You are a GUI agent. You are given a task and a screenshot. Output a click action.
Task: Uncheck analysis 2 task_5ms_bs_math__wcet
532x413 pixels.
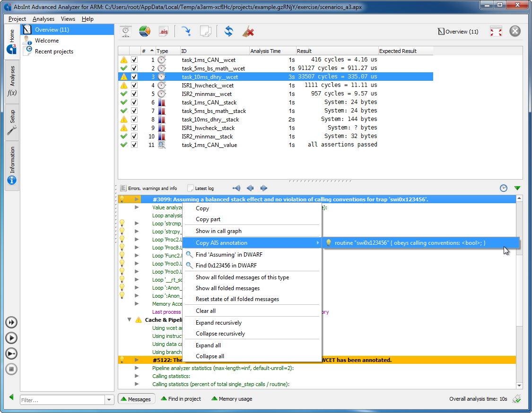pos(134,68)
